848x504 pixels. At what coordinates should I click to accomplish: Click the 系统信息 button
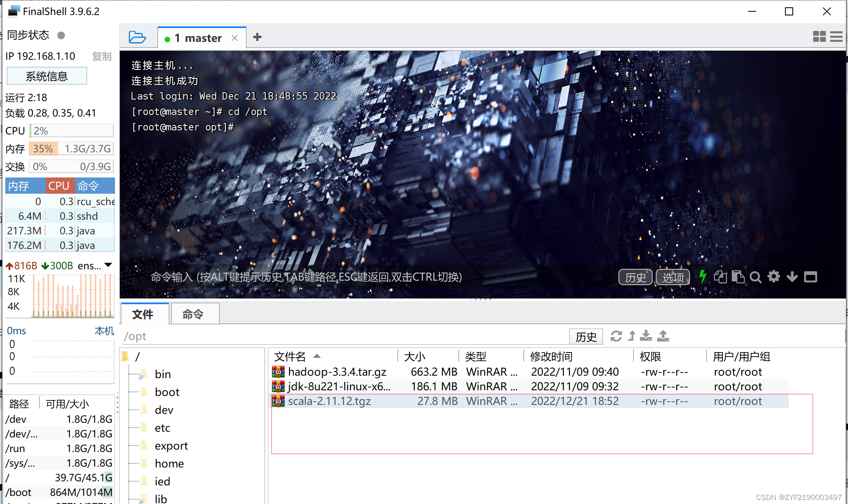(47, 76)
